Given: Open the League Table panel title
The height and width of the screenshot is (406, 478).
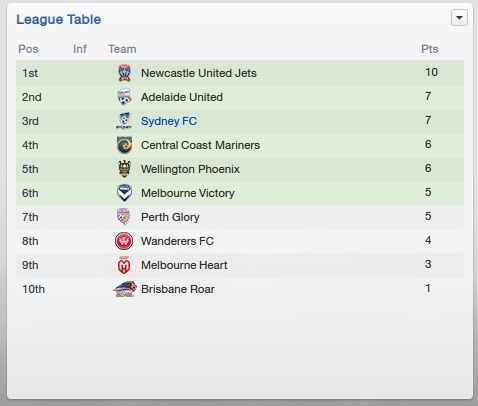Looking at the screenshot, I should [59, 19].
